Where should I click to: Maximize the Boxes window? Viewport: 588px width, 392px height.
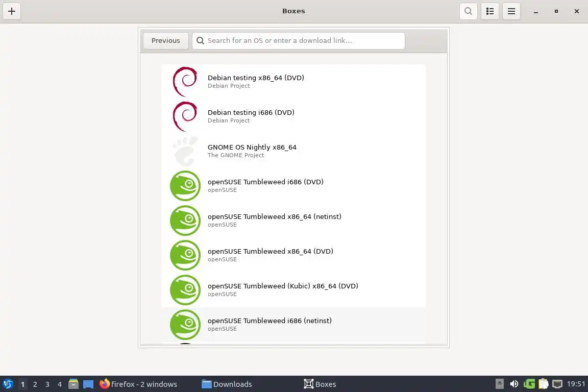(556, 11)
